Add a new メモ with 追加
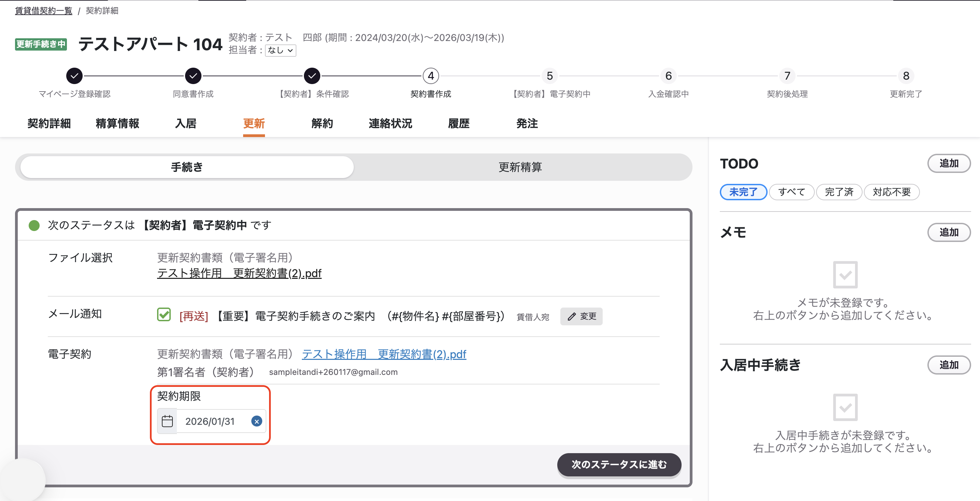Screen dimensions: 980x501 (x=949, y=232)
